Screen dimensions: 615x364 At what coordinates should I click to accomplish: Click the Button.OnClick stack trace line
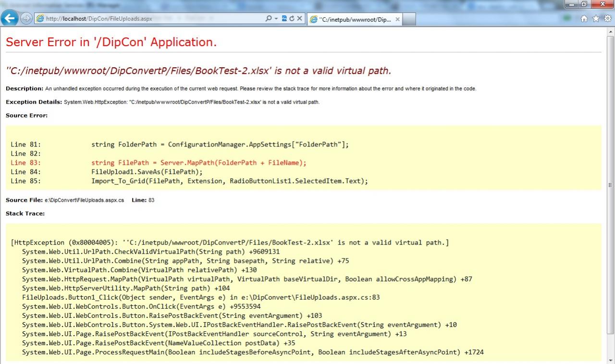(x=141, y=306)
